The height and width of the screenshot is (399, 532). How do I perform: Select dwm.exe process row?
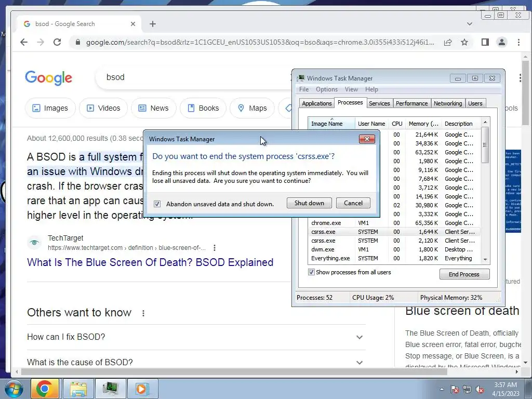394,249
